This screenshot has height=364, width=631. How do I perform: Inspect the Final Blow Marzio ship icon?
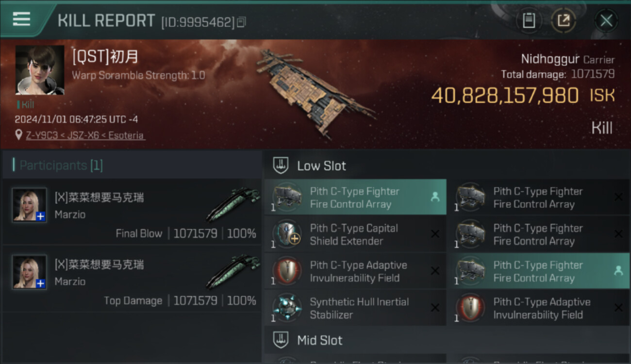[x=233, y=204]
